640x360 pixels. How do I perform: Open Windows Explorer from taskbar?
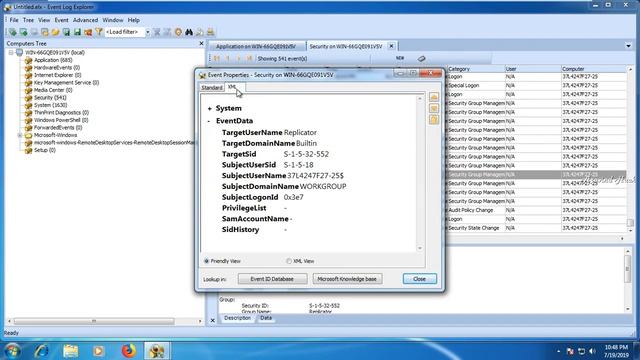(70, 351)
